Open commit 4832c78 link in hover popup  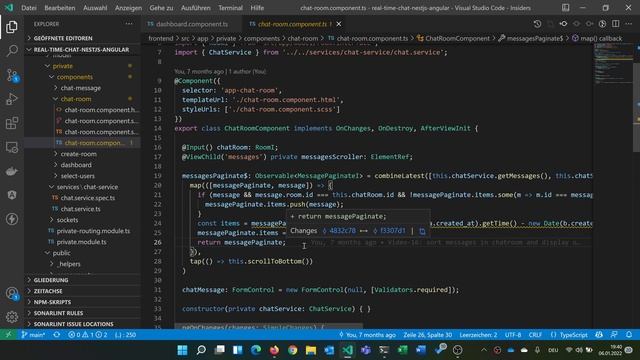[x=339, y=231]
